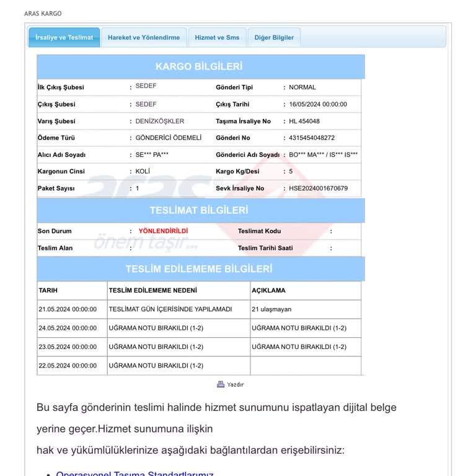Click sender name BO*** MA*** / IS*** IS***
Screen dimensions: 476x476
[324, 155]
